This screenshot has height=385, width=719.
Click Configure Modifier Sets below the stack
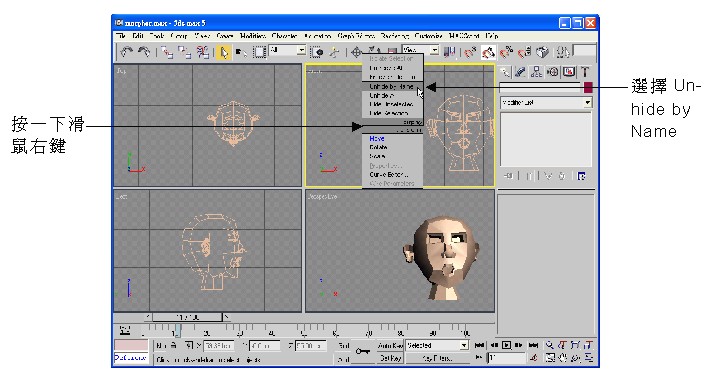coord(581,176)
